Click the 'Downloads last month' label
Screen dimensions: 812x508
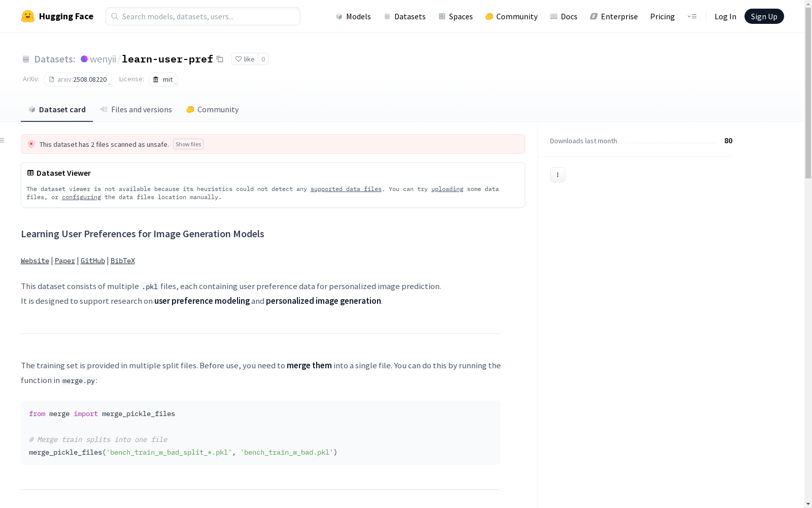(584, 141)
